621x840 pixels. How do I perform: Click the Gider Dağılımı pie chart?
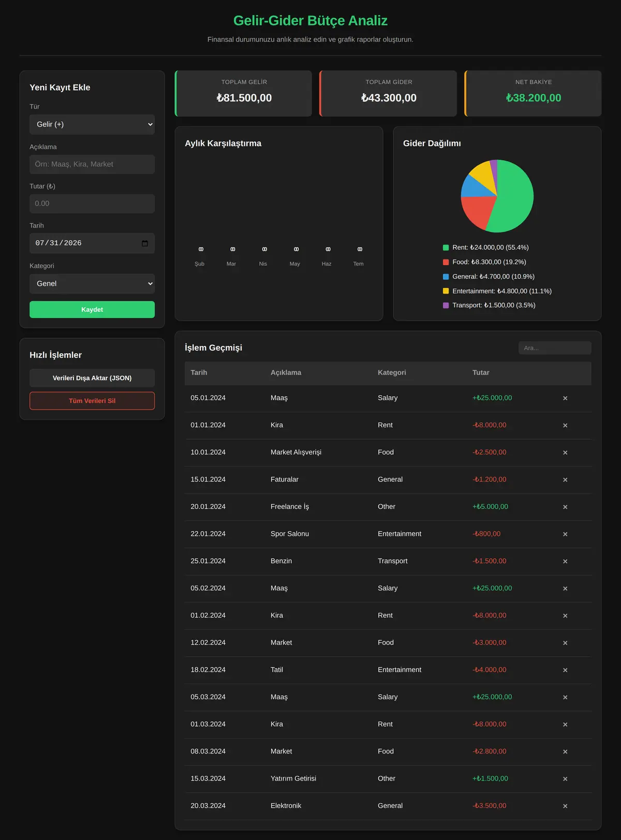tap(497, 196)
